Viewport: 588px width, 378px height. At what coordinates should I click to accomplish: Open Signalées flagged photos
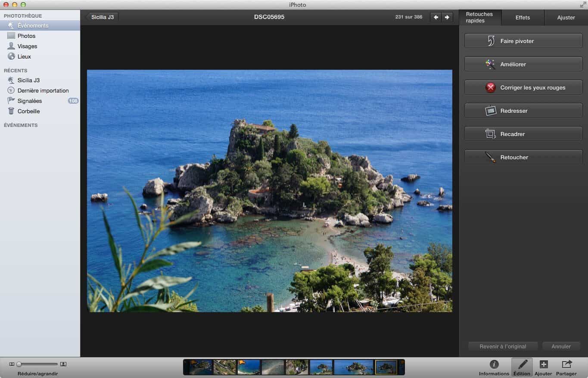pos(30,101)
